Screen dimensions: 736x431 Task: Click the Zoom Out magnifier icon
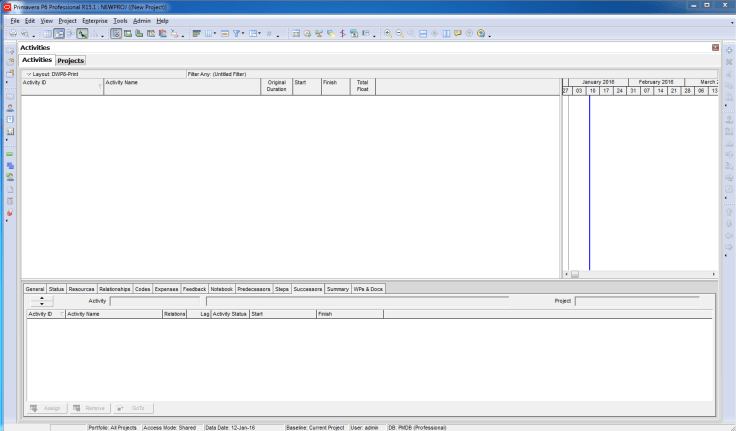tap(398, 33)
